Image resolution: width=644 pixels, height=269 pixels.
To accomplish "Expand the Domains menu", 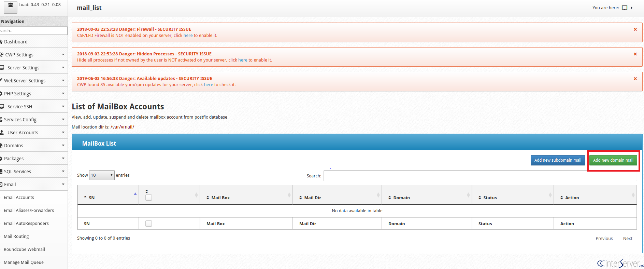I will click(x=63, y=146).
